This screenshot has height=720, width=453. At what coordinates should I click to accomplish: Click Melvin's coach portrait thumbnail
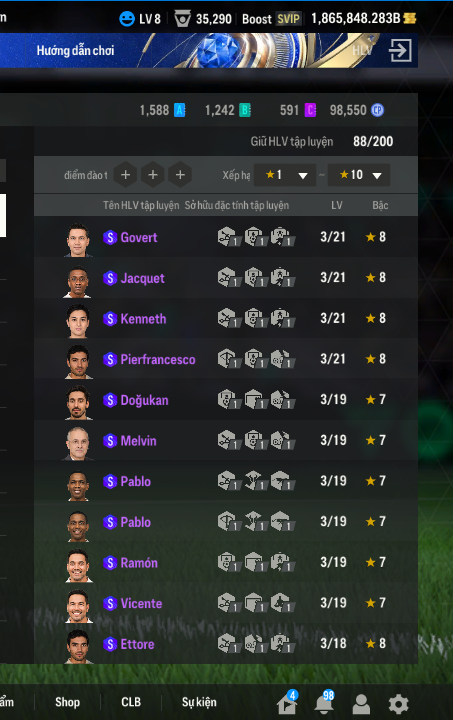(78, 443)
